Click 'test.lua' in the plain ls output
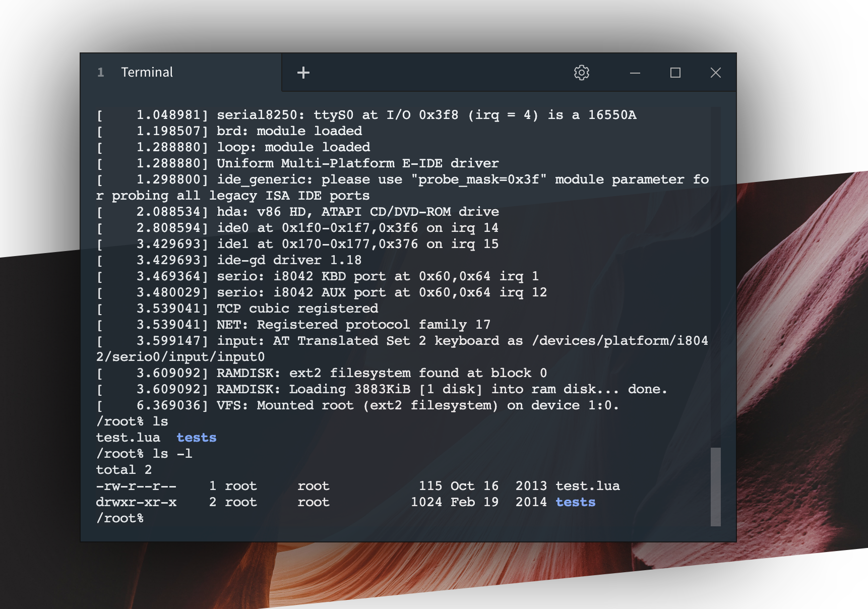Image resolution: width=868 pixels, height=609 pixels. [128, 438]
